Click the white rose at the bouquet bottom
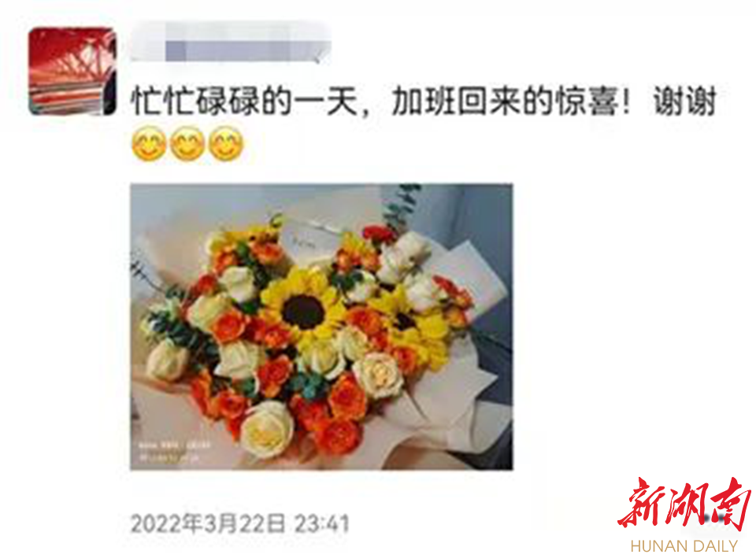 point(268,430)
